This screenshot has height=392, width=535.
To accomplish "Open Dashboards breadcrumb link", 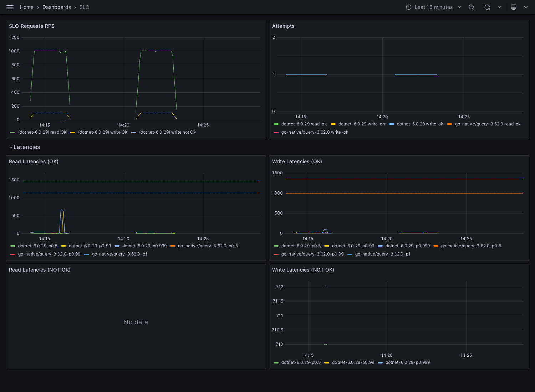I will point(57,7).
